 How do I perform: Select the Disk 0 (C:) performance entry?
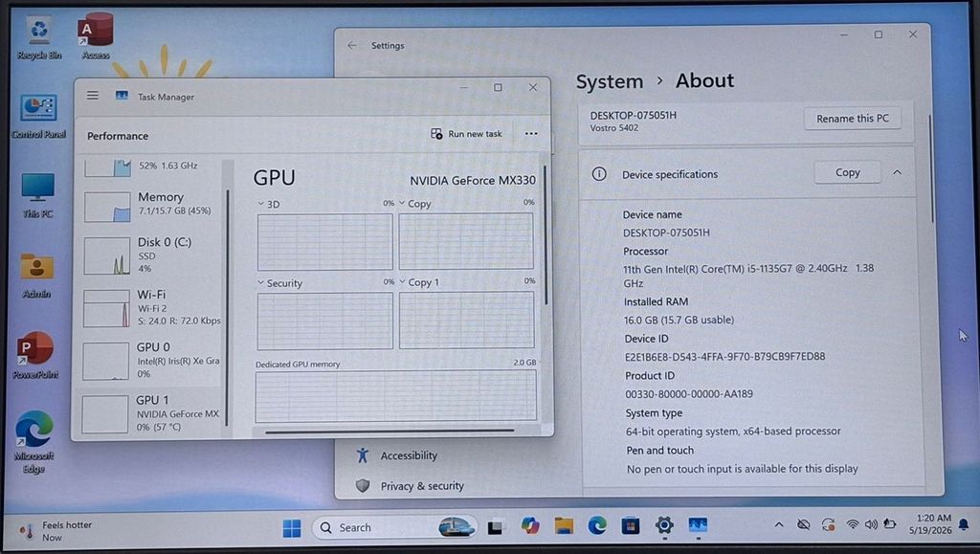pos(150,255)
